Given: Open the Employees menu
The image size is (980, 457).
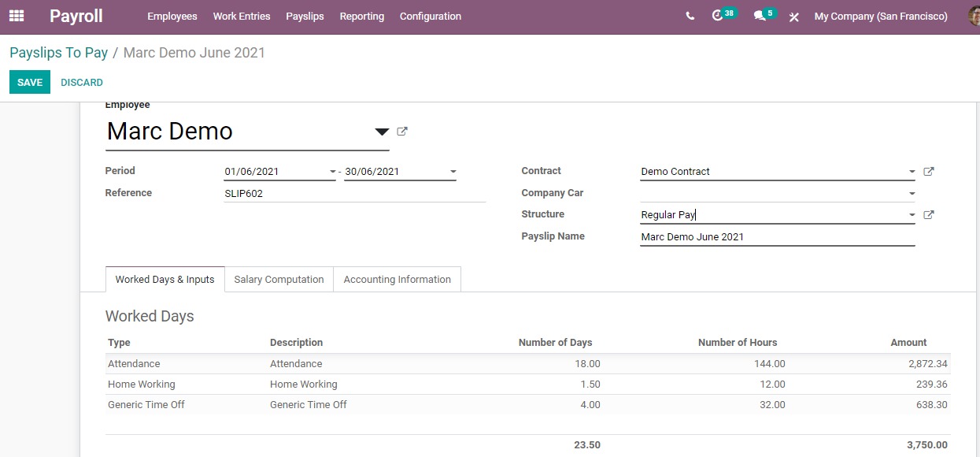Looking at the screenshot, I should pyautogui.click(x=172, y=16).
